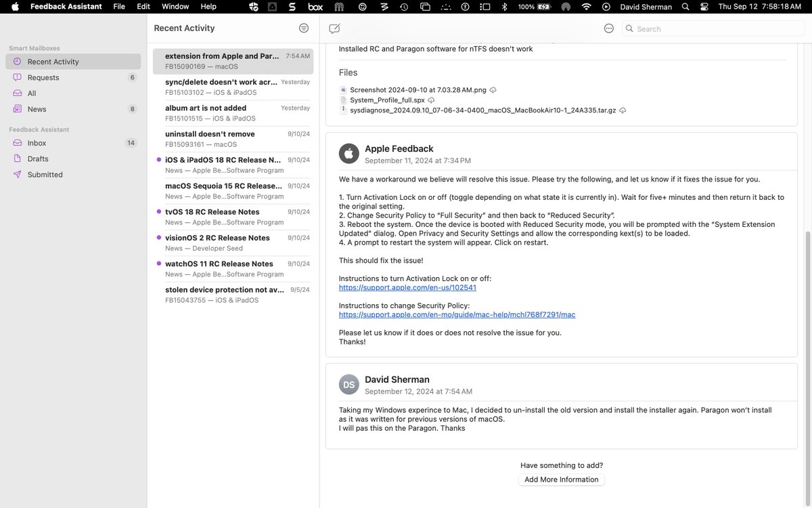Open 'visionOS 2 RC Release Notes' news
Viewport: 812px width, 508px height.
coord(233,242)
